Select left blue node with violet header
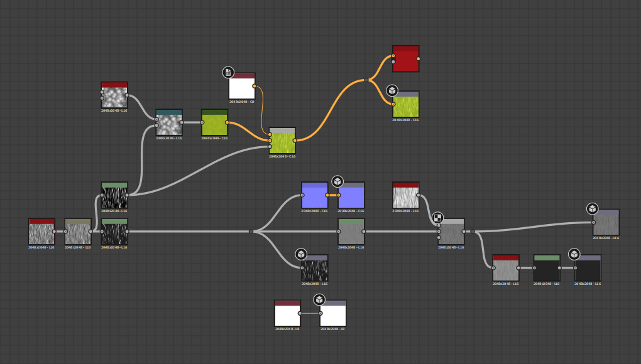The height and width of the screenshot is (364, 641). coord(314,196)
